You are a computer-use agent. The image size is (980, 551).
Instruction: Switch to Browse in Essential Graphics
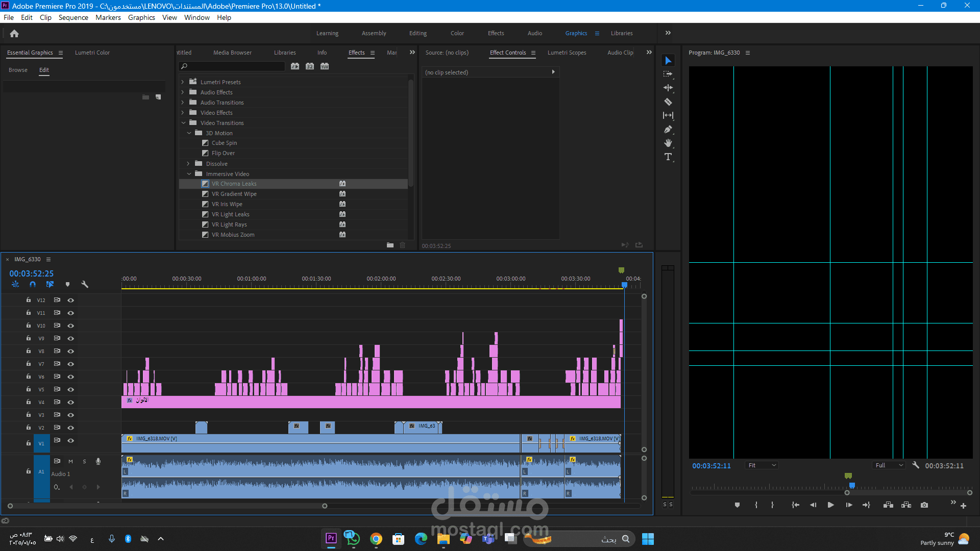(18, 70)
